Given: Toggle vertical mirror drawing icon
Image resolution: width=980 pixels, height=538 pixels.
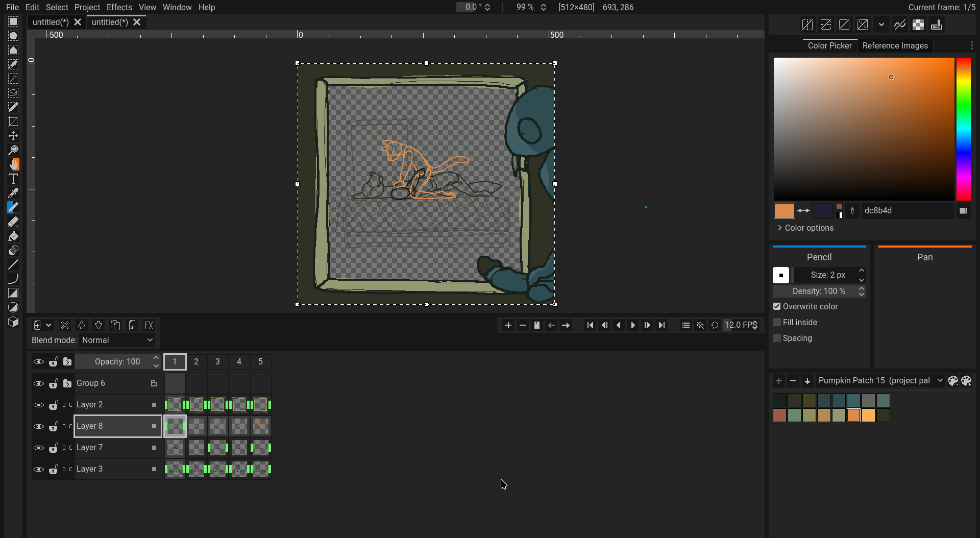Looking at the screenshot, I should [x=826, y=25].
